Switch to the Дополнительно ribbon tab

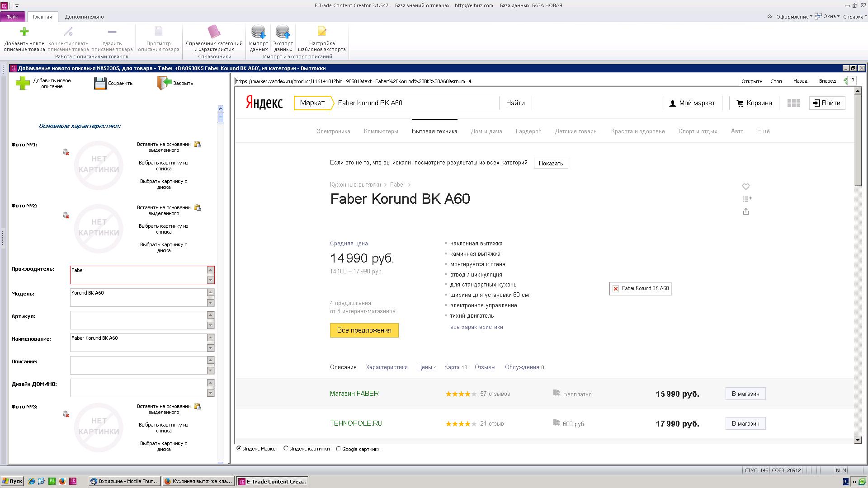tap(85, 17)
